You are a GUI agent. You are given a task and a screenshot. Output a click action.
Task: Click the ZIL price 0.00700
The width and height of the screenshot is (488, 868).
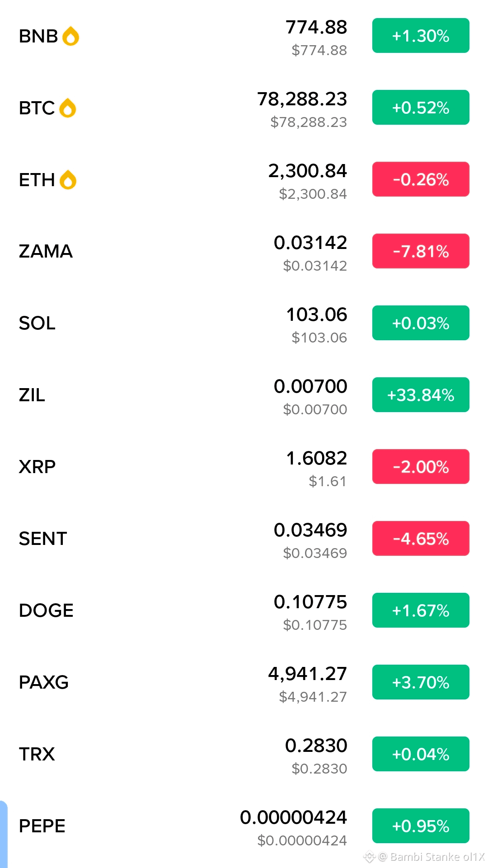click(x=311, y=386)
